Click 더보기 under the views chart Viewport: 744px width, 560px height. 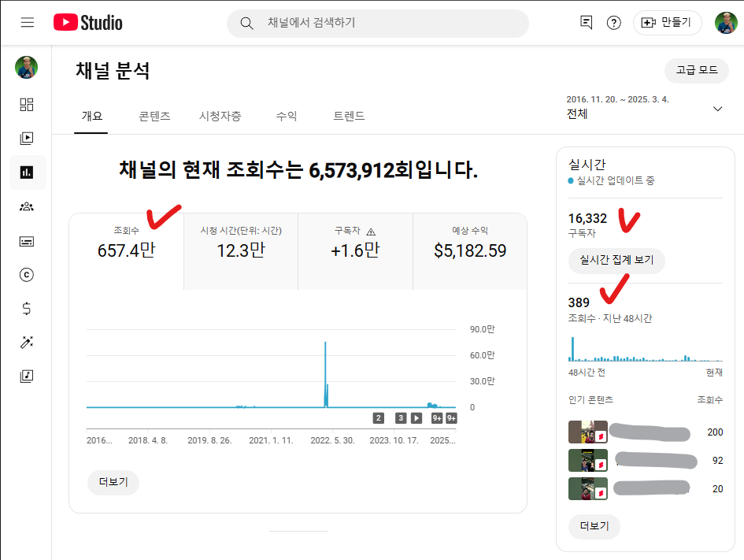(113, 482)
